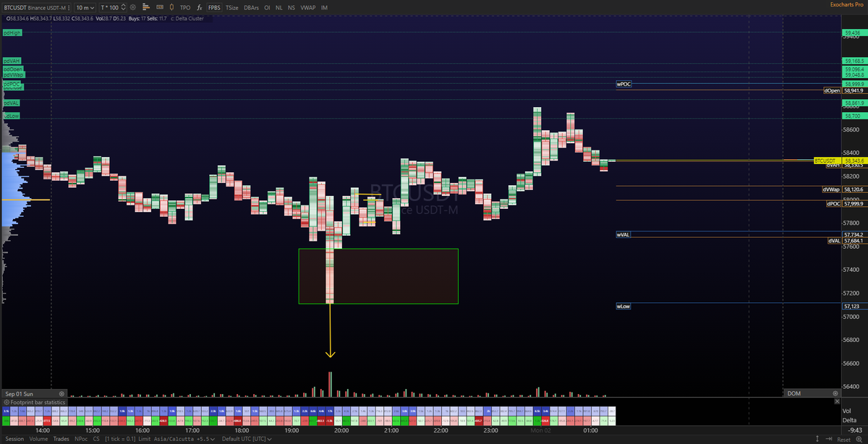Click the dPOC level label
Viewport: 868px width, 444px height.
[x=833, y=204]
